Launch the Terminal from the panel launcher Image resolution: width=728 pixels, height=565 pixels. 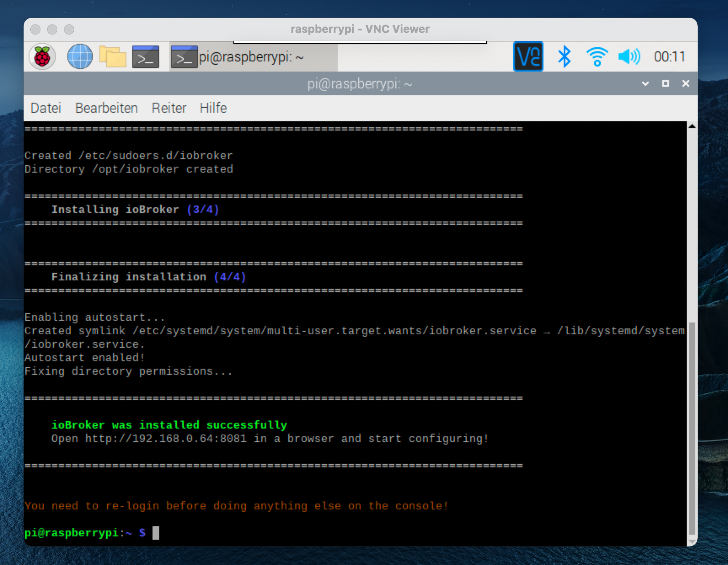[146, 57]
